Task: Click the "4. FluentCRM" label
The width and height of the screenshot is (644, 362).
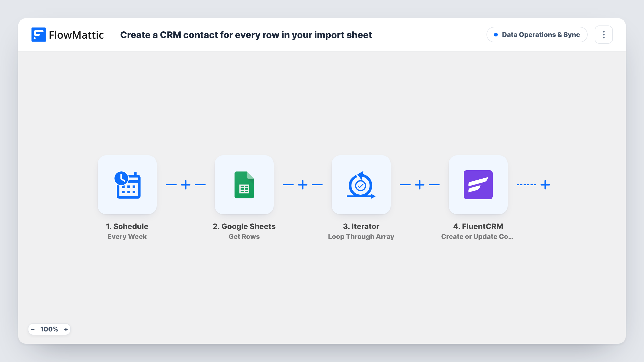Action: click(478, 226)
